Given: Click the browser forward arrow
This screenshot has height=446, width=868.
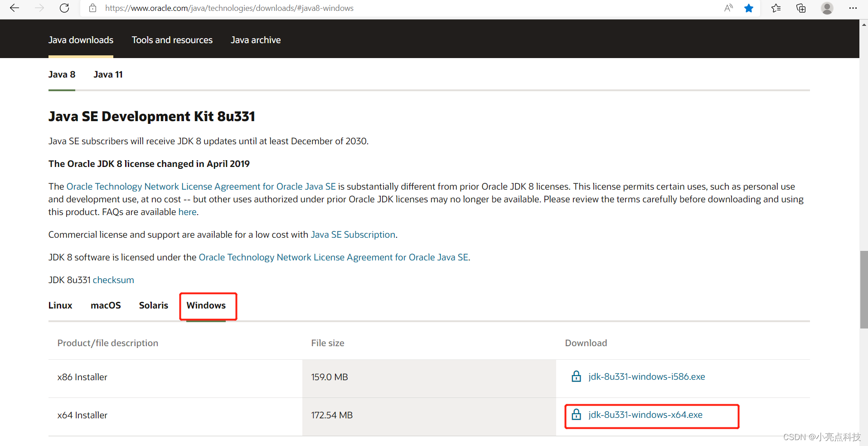Looking at the screenshot, I should point(39,8).
